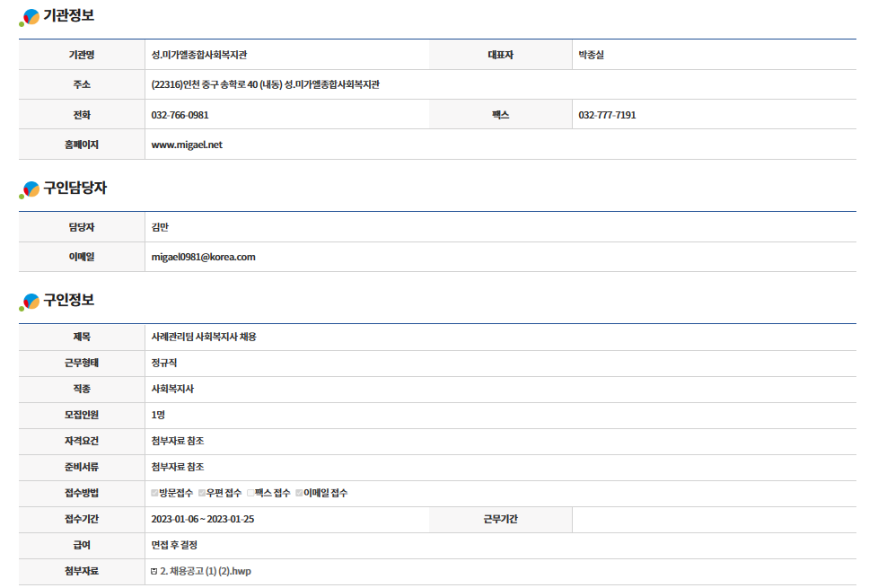Select the fax number 032-777-7191
This screenshot has width=869, height=588.
tap(608, 115)
